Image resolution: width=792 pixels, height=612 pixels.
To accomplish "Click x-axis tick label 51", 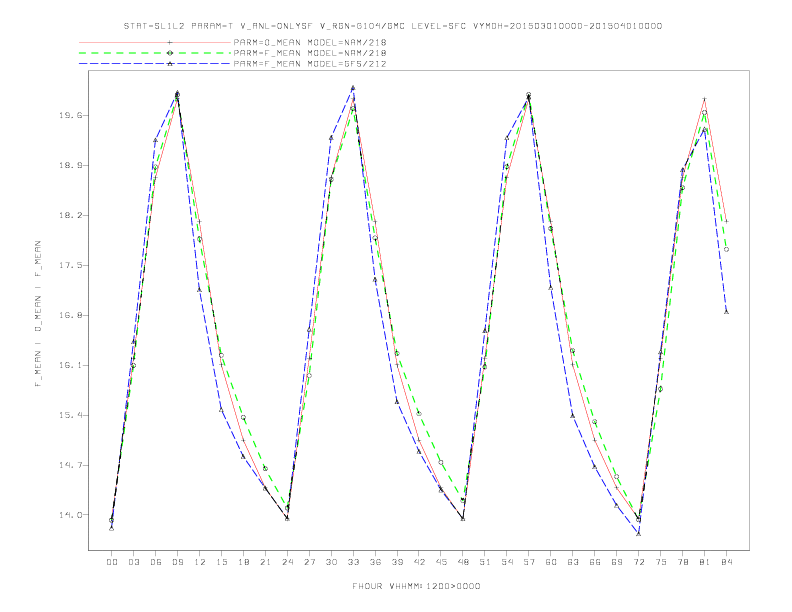I will point(485,562).
